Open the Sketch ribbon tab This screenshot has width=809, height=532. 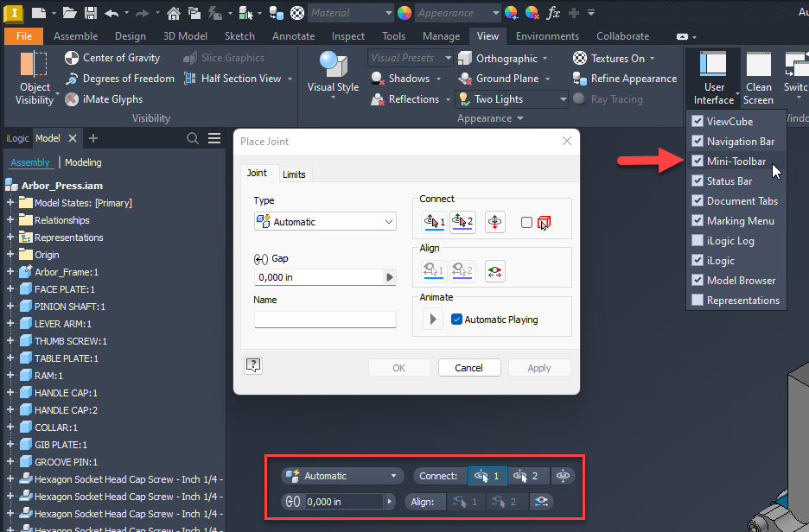(239, 36)
